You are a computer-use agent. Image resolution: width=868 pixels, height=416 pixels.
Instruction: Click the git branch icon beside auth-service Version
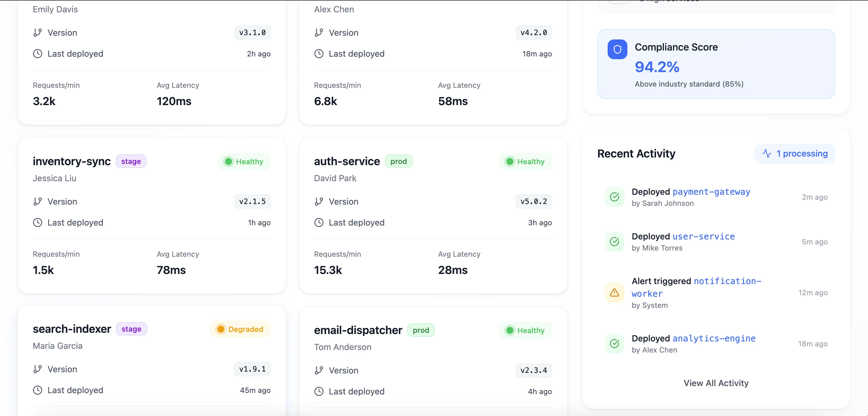tap(319, 201)
